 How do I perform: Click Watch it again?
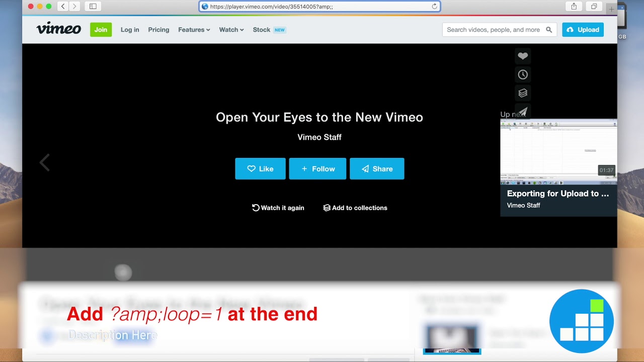pos(278,208)
